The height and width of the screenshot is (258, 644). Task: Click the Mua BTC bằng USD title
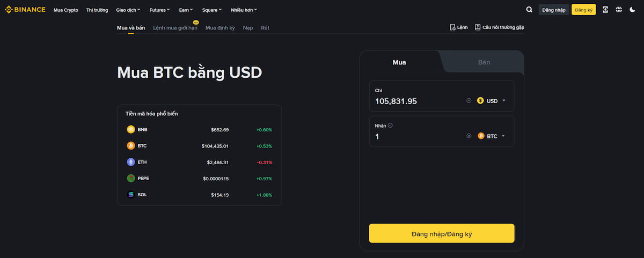[x=189, y=72]
